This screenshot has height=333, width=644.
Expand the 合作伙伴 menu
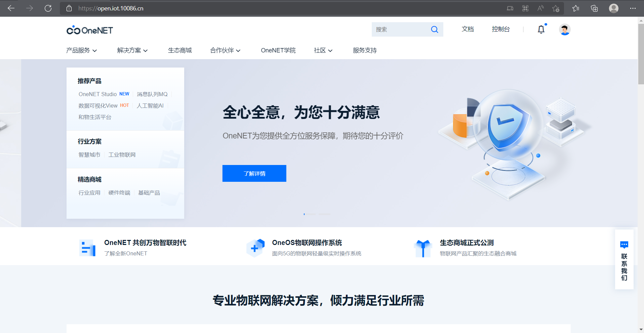tap(225, 50)
